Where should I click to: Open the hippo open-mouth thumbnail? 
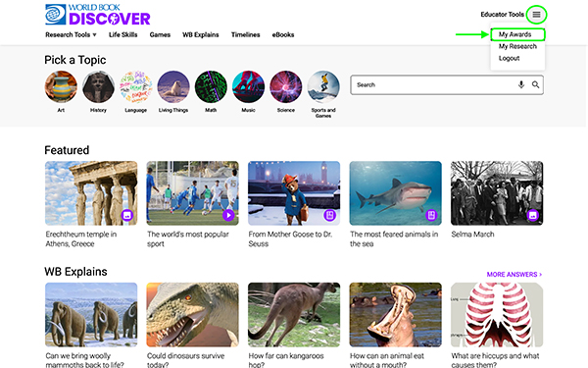395,315
